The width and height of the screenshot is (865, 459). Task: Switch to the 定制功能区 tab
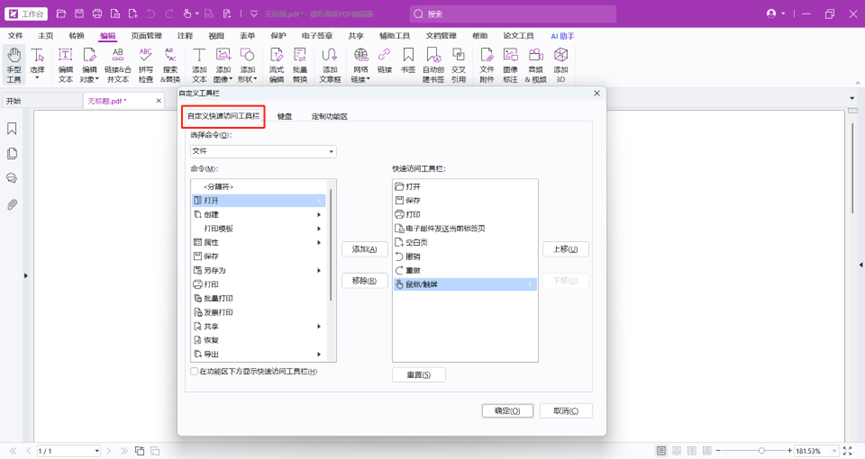329,117
